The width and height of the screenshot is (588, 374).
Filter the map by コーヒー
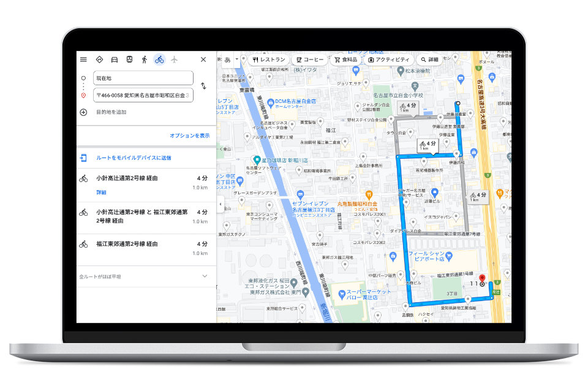tap(310, 60)
